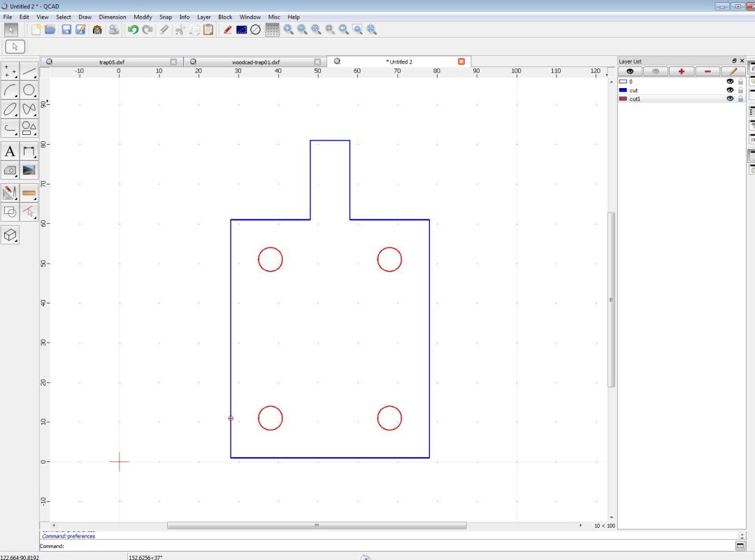Viewport: 755px width, 560px height.
Task: Unlock the cut1 layer padlock
Action: 740,99
